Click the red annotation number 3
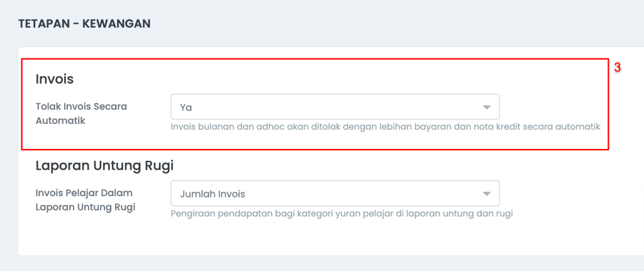 tap(618, 68)
